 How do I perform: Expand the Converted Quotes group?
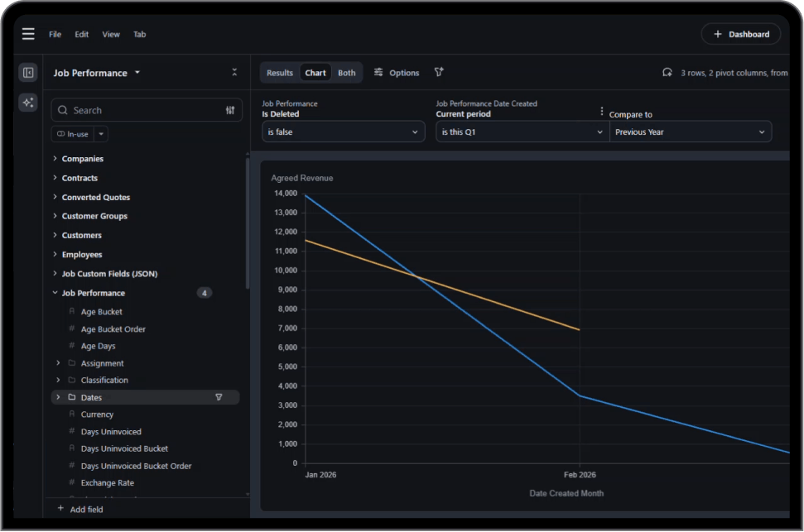click(x=55, y=197)
